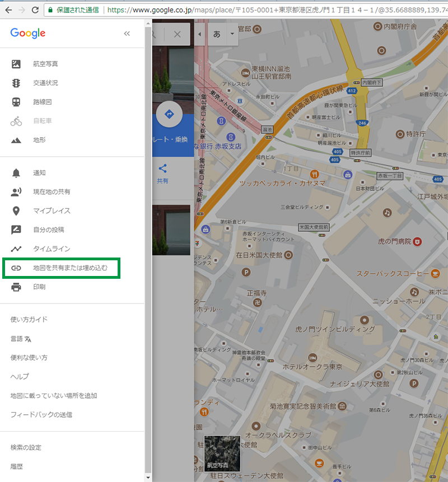Click the 共有 share button
This screenshot has width=448, height=482.
[x=163, y=173]
